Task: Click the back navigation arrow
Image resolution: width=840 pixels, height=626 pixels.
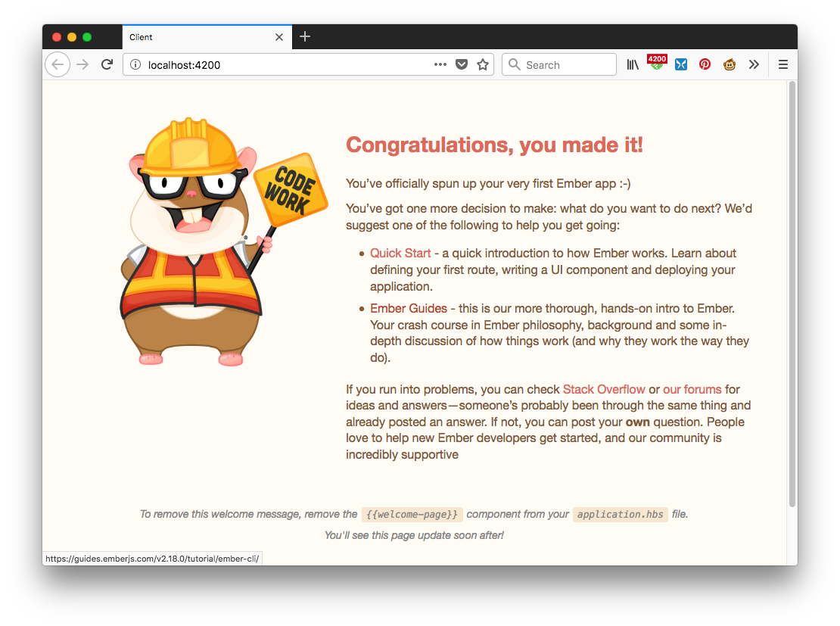Action: coord(58,64)
